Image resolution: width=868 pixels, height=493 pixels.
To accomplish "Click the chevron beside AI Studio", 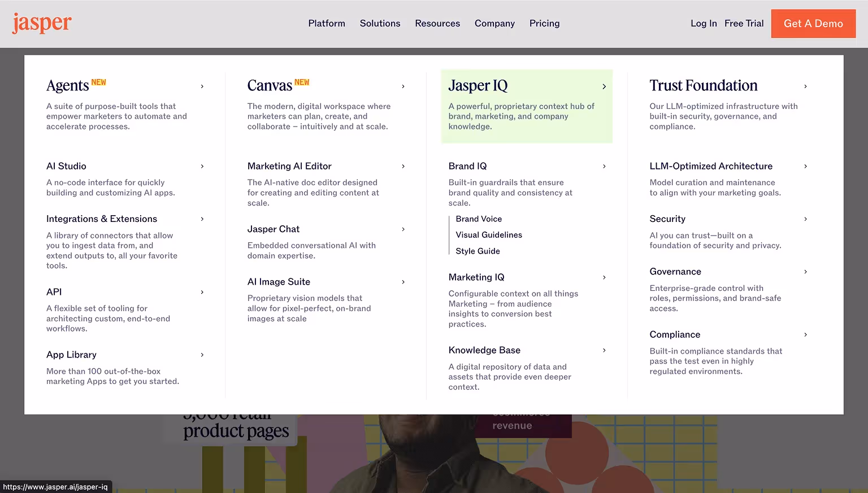I will pyautogui.click(x=202, y=166).
